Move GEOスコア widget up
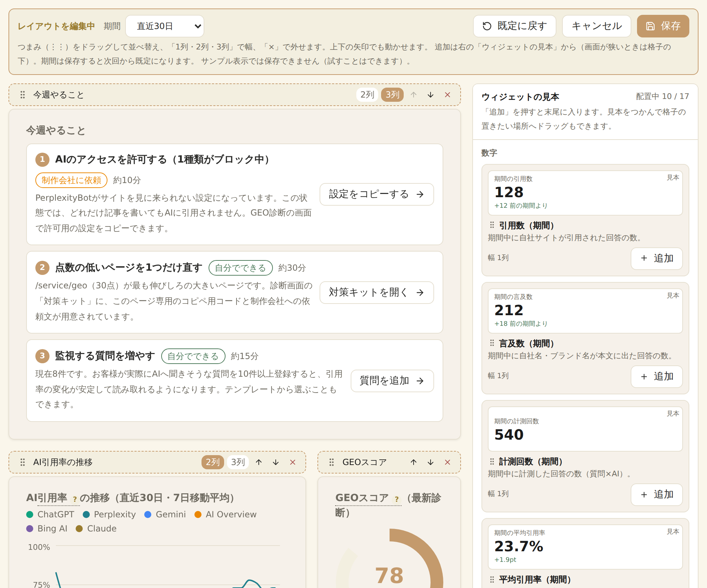707x588 pixels. (x=414, y=462)
